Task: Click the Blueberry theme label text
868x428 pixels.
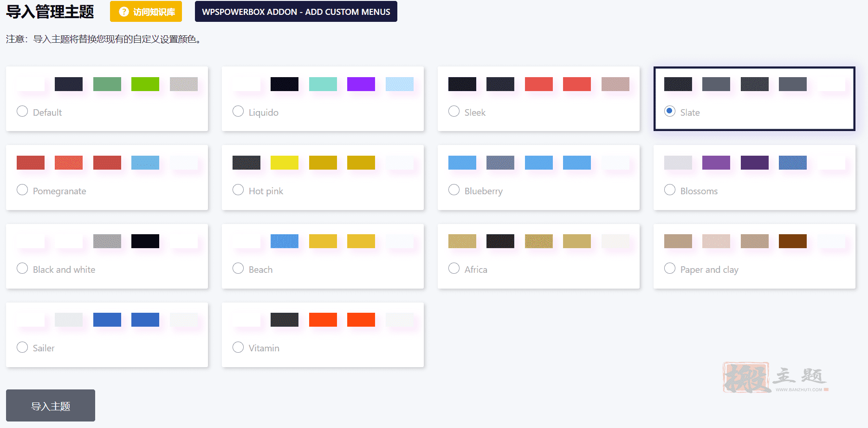Action: click(x=484, y=191)
